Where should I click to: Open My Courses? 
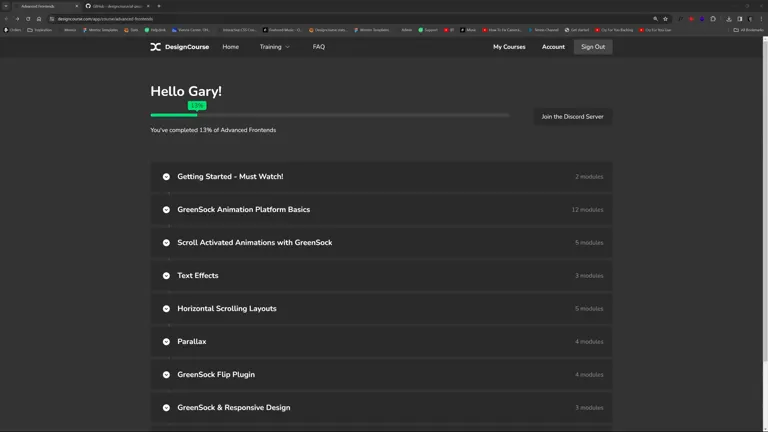(x=509, y=47)
